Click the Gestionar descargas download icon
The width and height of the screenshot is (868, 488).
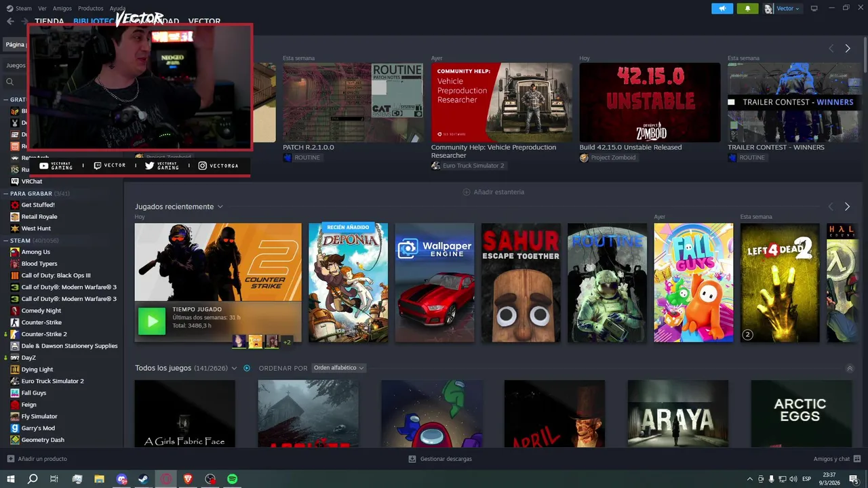tap(412, 459)
